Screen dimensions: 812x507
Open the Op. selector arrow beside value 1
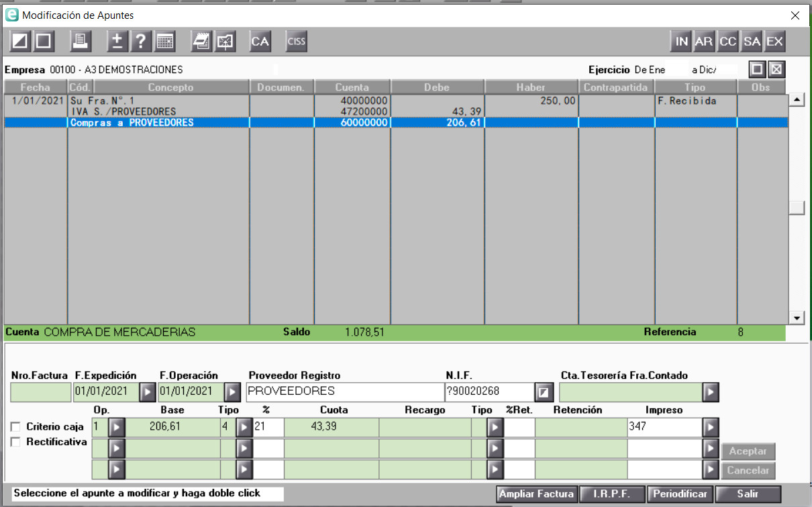(x=117, y=426)
